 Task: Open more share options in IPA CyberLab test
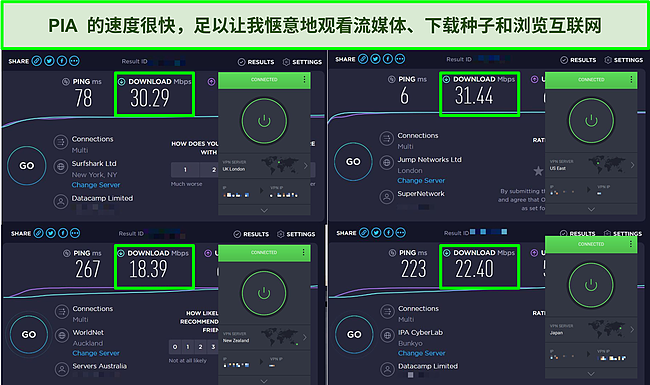click(400, 233)
